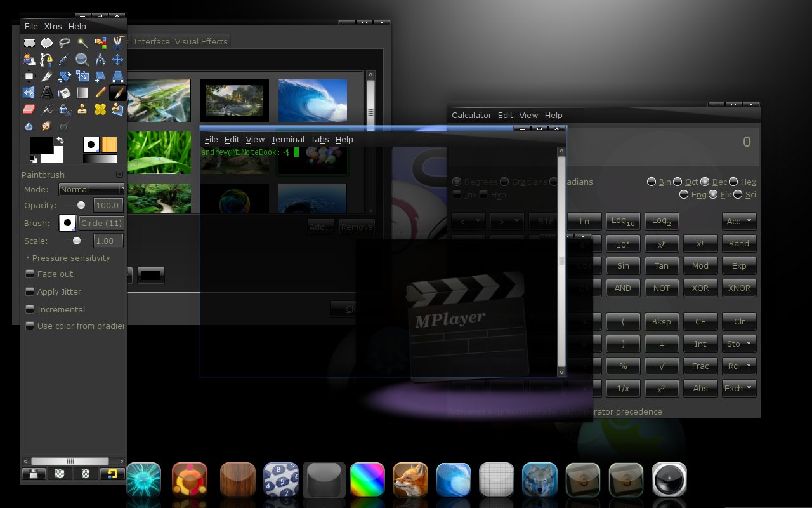Image resolution: width=812 pixels, height=508 pixels.
Task: Open the Exch exchange dropdown
Action: pos(739,388)
